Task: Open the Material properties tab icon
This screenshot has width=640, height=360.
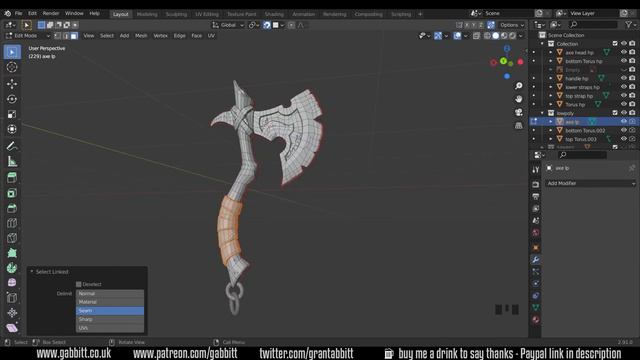Action: [536, 319]
